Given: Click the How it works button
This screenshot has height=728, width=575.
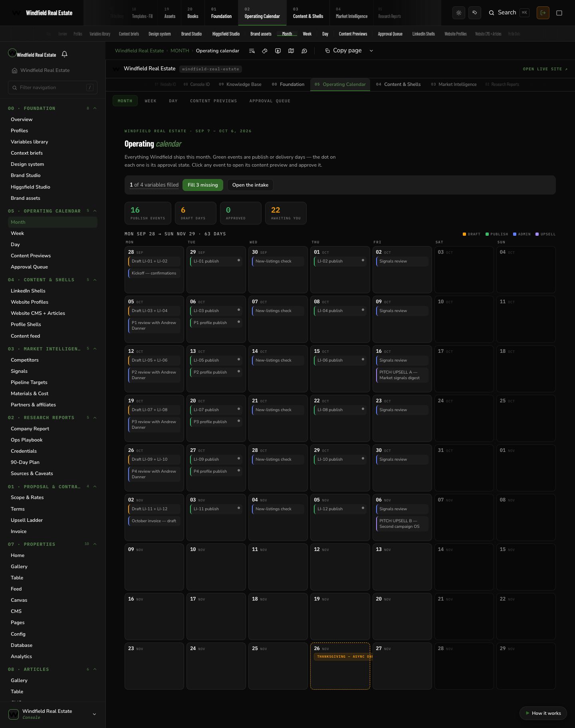Looking at the screenshot, I should point(543,713).
